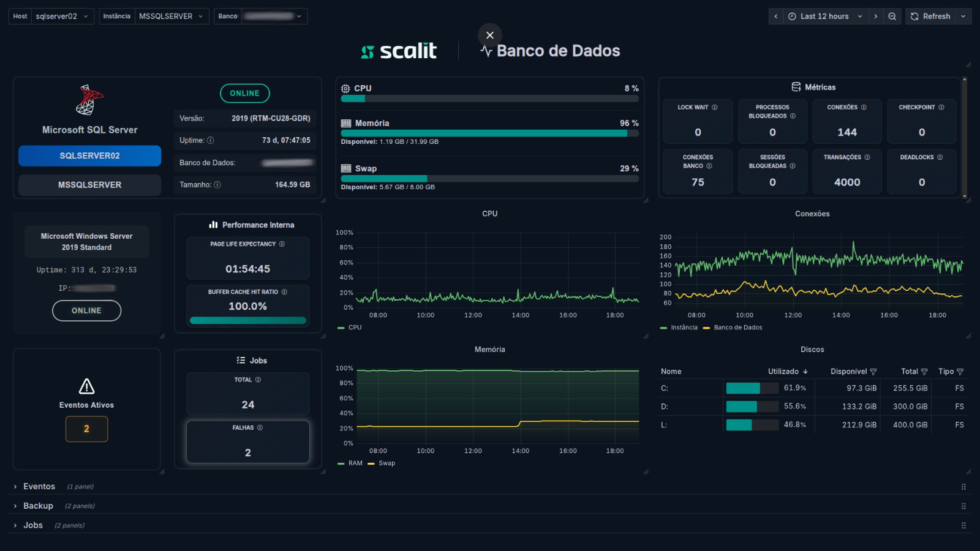Screen dimensions: 980x551
Task: Sort disks by Utilizado column header
Action: pos(783,372)
